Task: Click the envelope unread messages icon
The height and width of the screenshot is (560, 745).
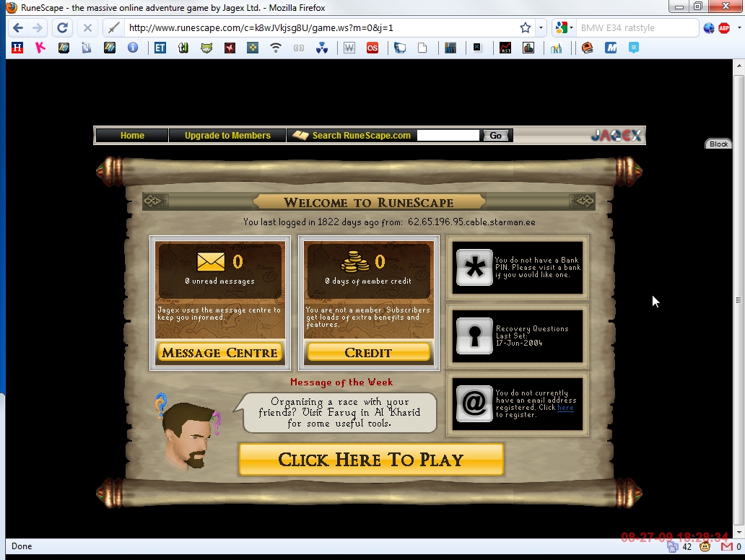Action: 211,261
